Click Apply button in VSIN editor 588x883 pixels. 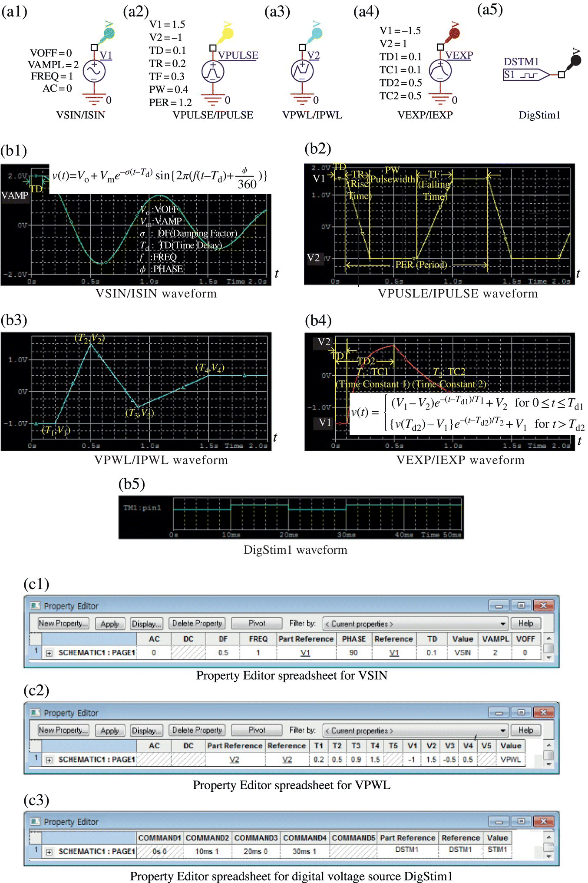click(110, 623)
